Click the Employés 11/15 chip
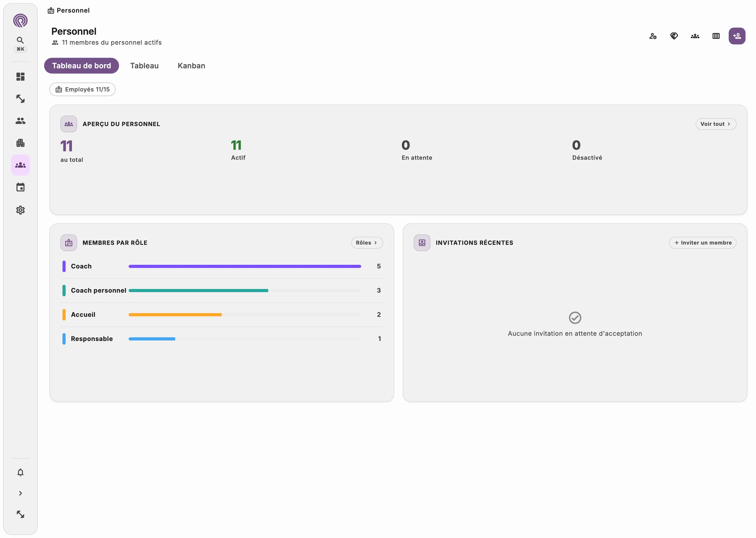 [x=82, y=89]
